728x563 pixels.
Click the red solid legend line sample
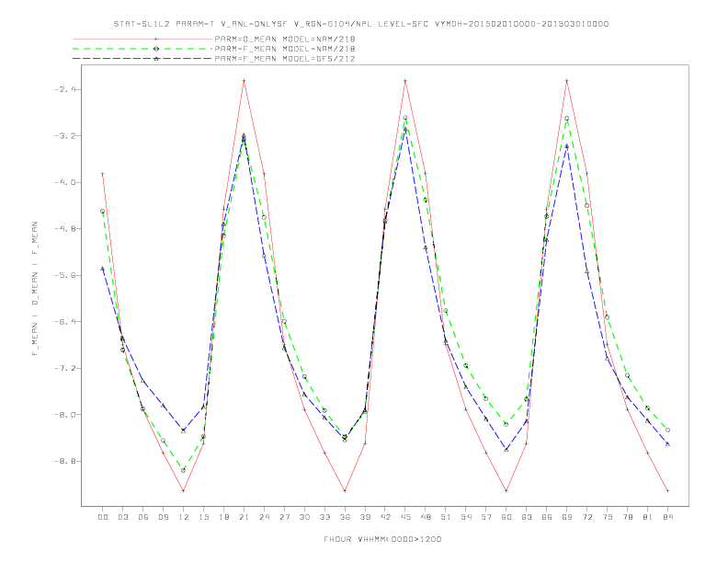coord(142,39)
